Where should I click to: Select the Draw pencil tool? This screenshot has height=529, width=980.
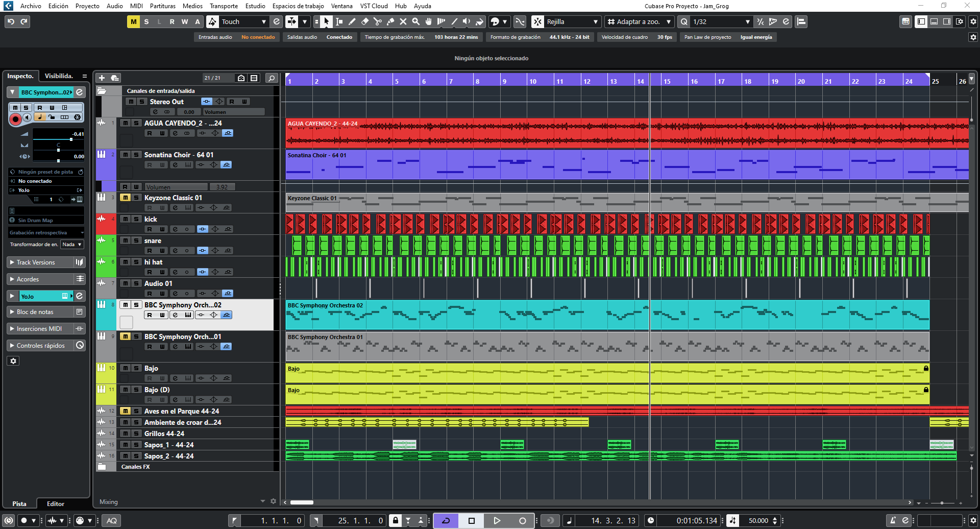pyautogui.click(x=352, y=21)
